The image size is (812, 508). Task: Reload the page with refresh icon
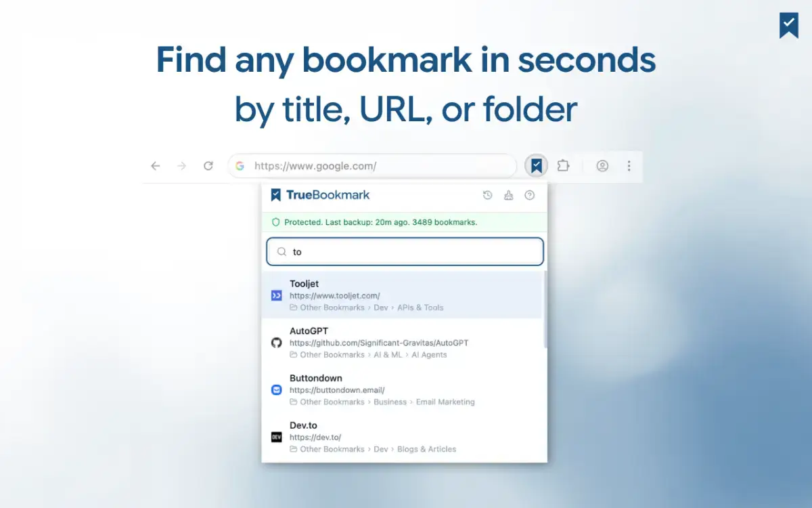point(208,166)
